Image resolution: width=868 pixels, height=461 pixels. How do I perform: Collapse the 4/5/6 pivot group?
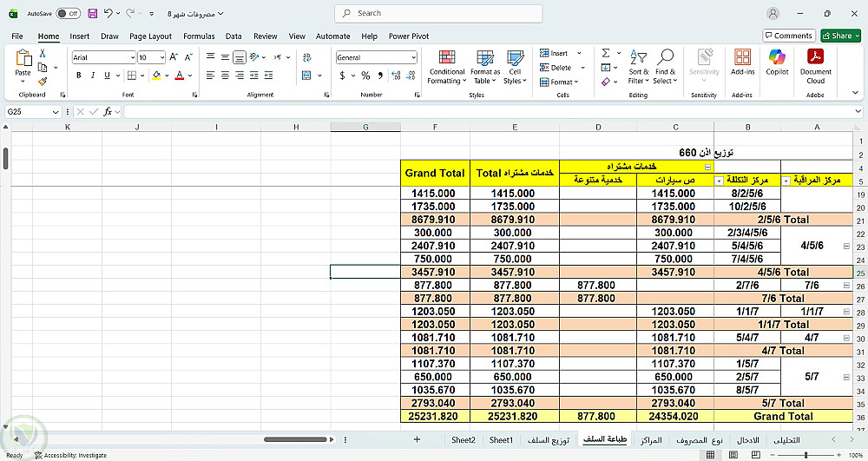coord(846,247)
